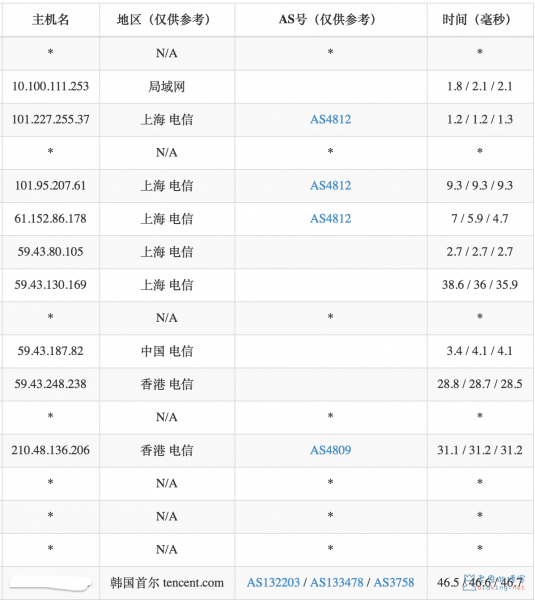Open the AS133478 link
The image size is (535, 600).
[336, 582]
